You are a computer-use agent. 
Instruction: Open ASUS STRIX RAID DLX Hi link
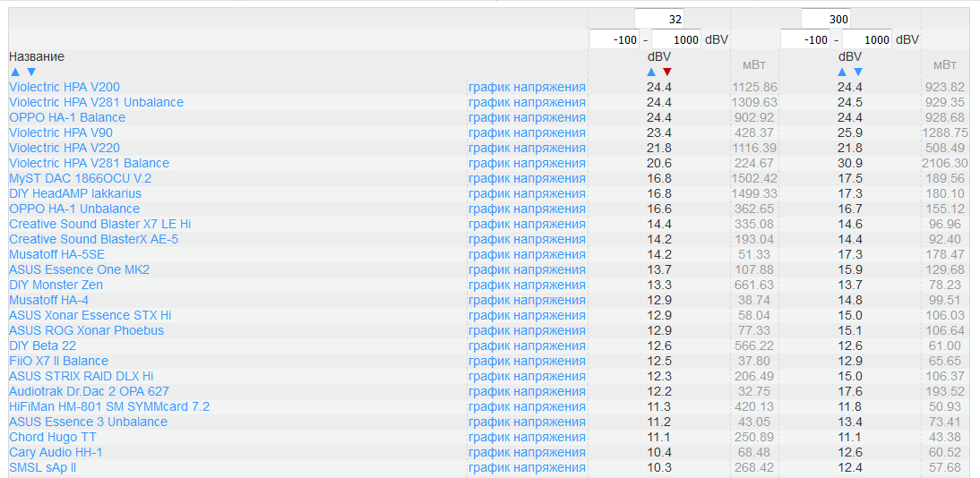point(82,376)
